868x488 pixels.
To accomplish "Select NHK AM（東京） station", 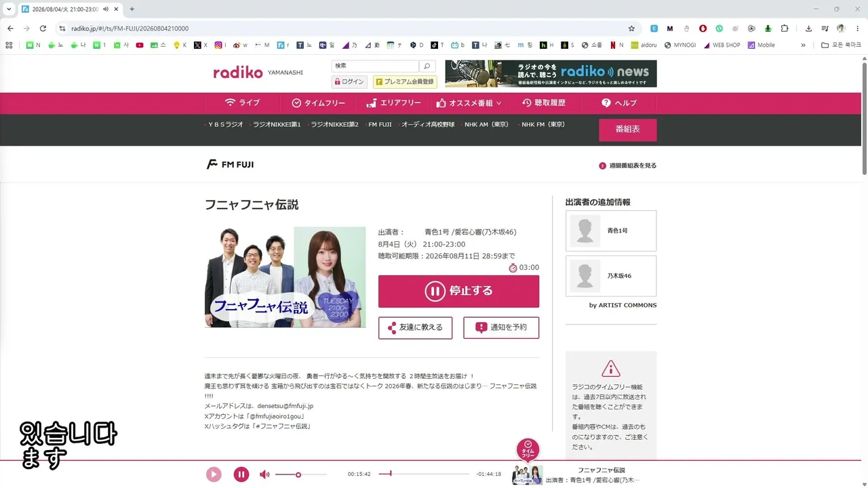I will pos(486,125).
